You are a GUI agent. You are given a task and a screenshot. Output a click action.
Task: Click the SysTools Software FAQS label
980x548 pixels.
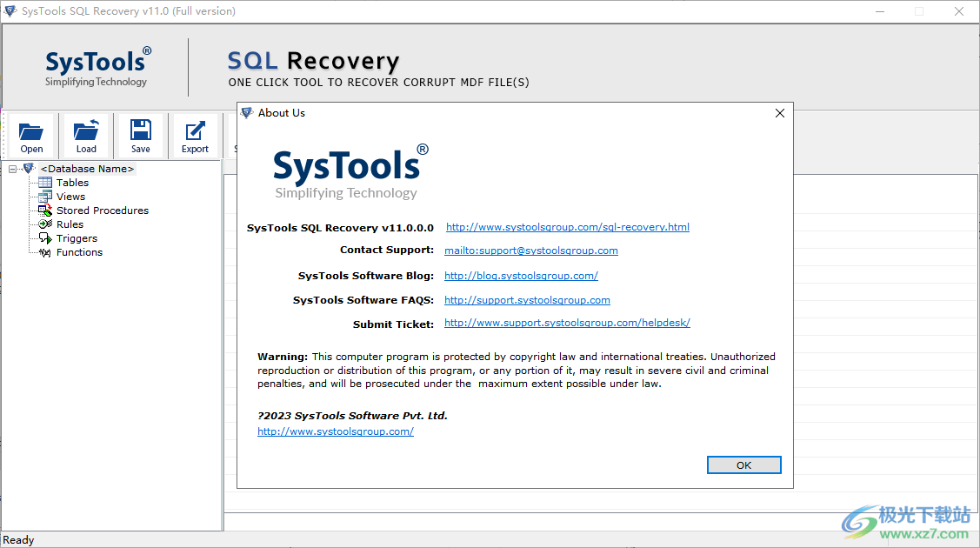pyautogui.click(x=363, y=300)
